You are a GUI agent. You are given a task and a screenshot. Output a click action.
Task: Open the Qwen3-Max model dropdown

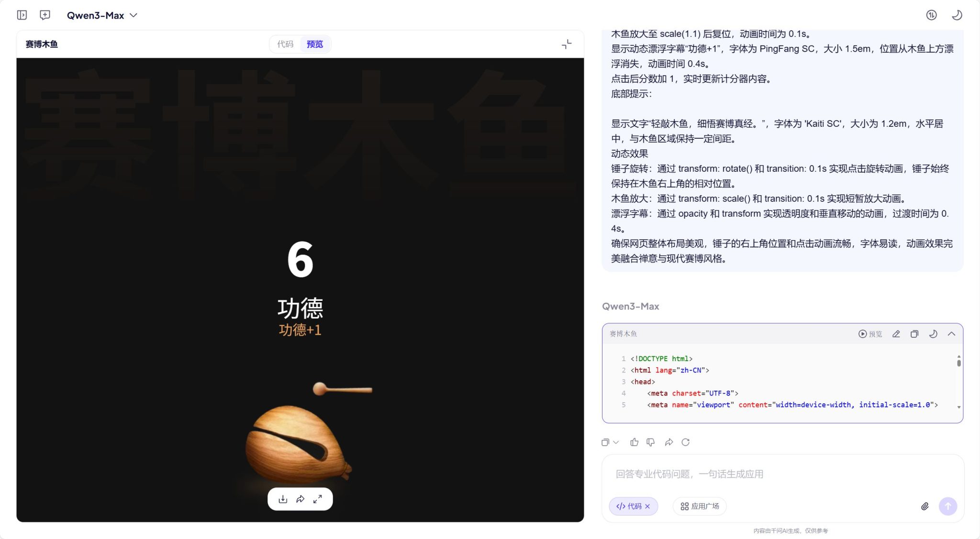[x=102, y=15]
